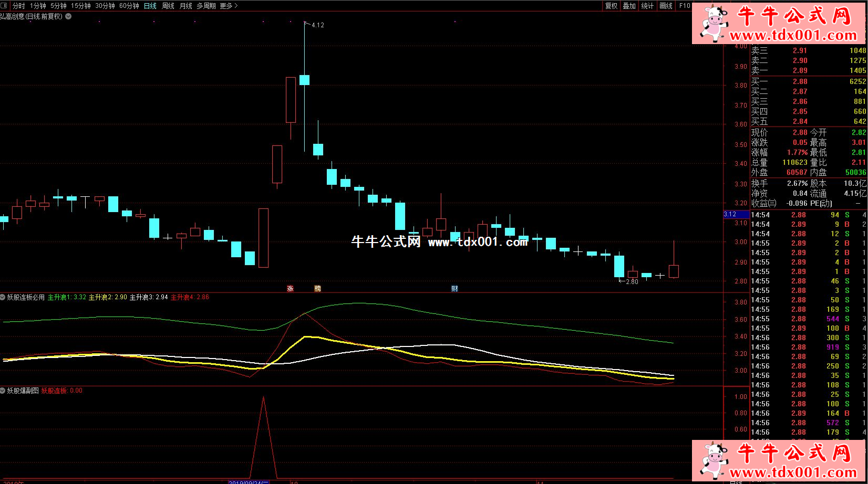The width and height of the screenshot is (868, 484).
Task: Open the dropdown next to 弘高创意 title
Action: [x=68, y=16]
